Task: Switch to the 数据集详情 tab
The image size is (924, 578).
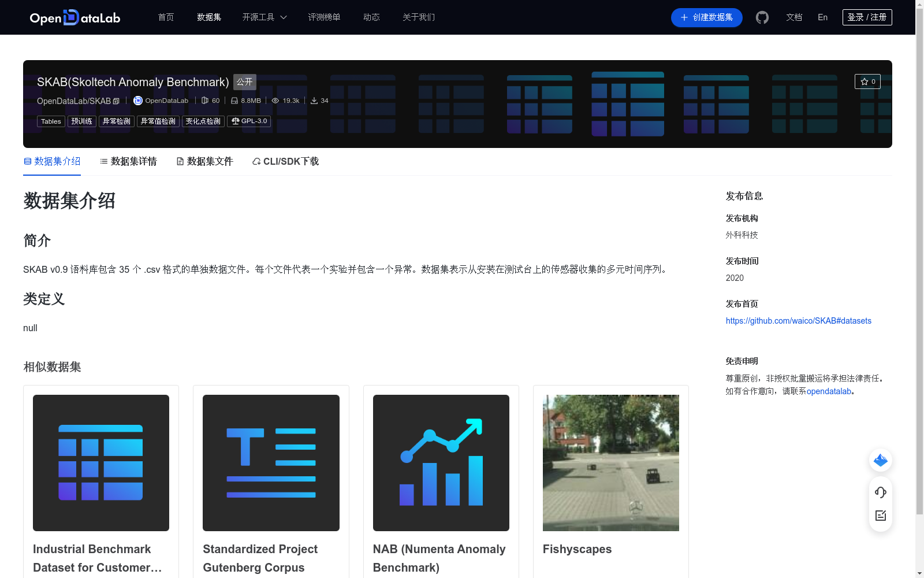Action: pos(128,161)
